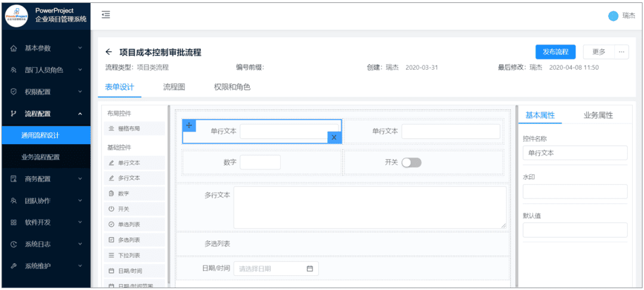
Task: Select the 开关 control in palette
Action: pos(134,209)
